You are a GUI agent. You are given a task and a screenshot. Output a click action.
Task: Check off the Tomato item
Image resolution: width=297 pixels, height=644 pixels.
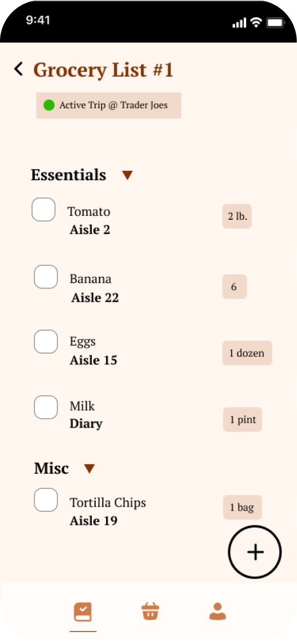tap(43, 209)
